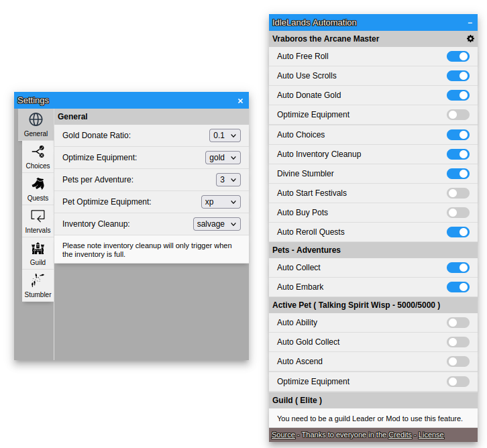
Task: Switch off Auto Embark
Action: [x=457, y=287]
